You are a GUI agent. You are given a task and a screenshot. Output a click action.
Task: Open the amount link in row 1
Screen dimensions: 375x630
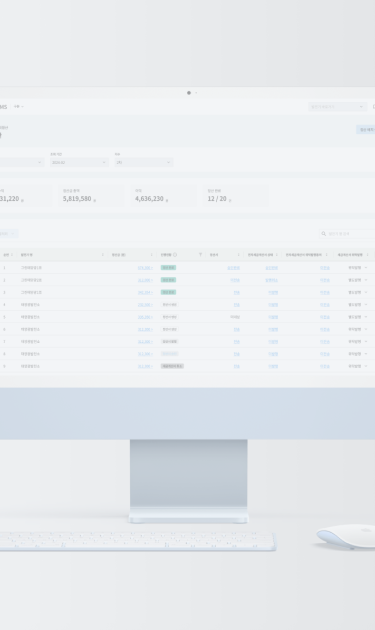point(145,268)
